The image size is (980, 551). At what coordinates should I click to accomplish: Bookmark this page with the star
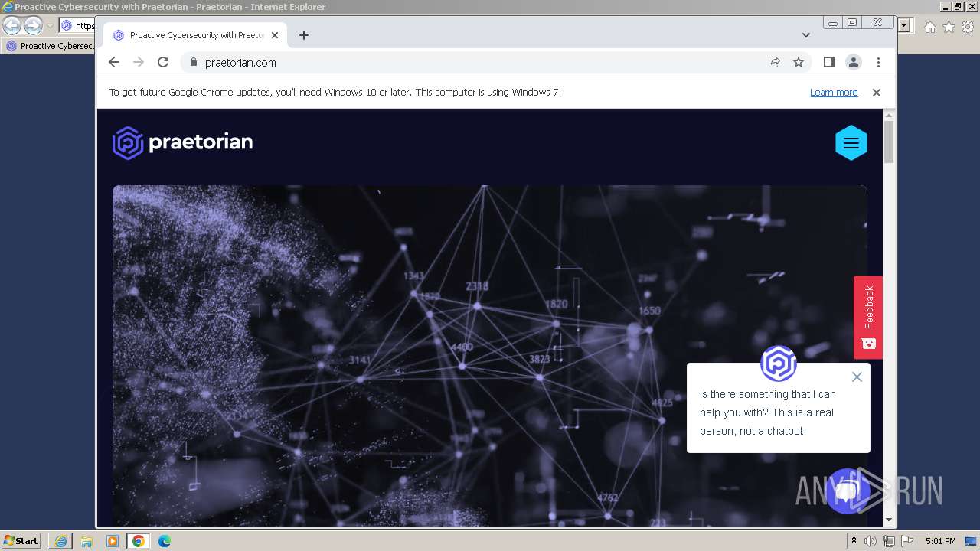799,63
